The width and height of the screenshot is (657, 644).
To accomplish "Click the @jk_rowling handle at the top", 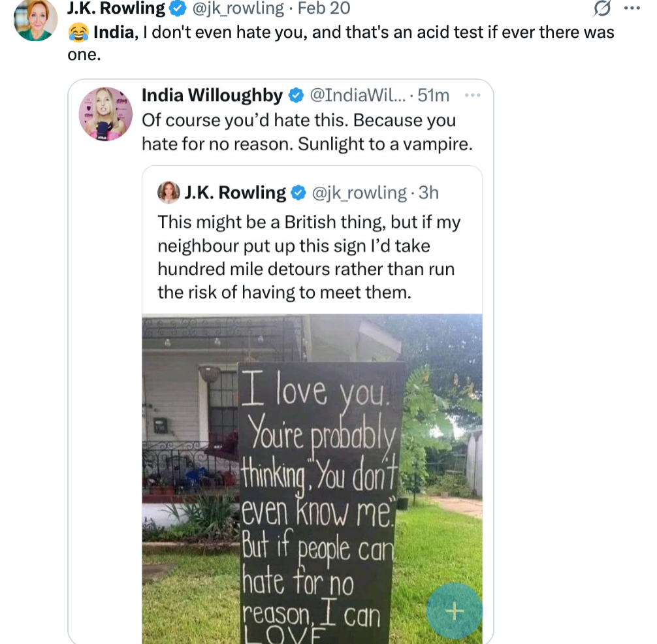I will (x=237, y=8).
